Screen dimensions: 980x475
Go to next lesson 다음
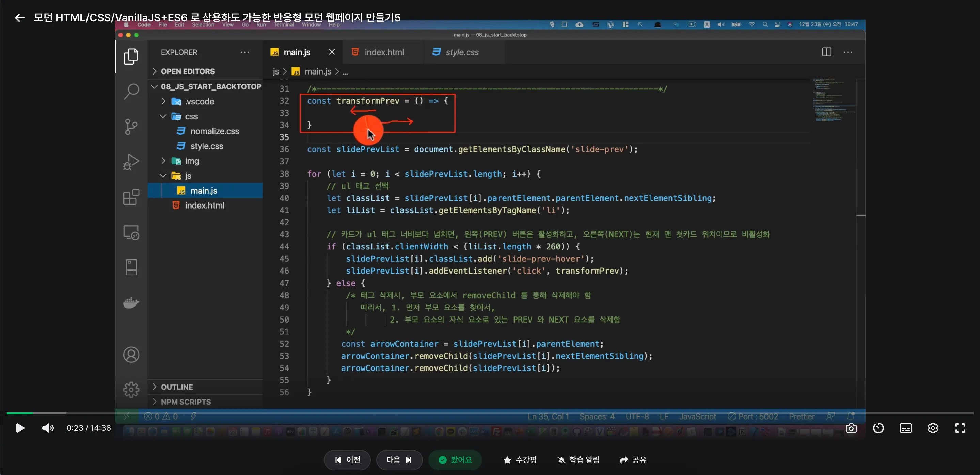(x=399, y=460)
